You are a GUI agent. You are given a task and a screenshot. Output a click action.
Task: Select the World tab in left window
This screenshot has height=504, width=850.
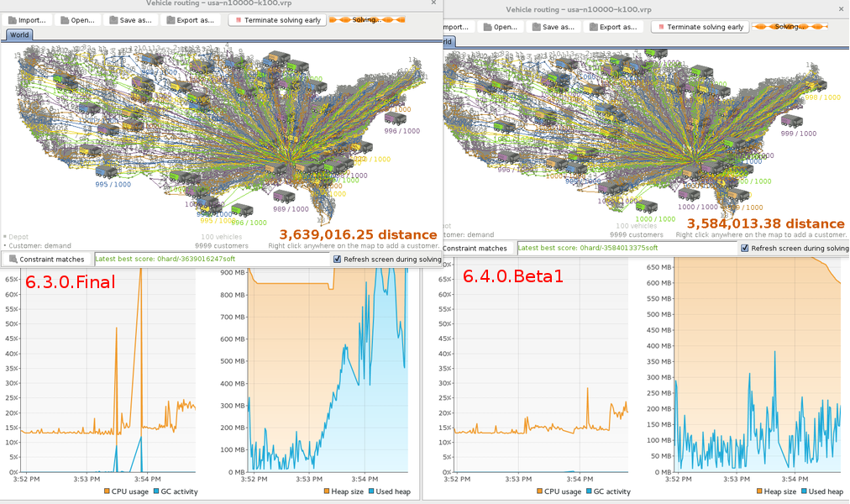tap(19, 35)
